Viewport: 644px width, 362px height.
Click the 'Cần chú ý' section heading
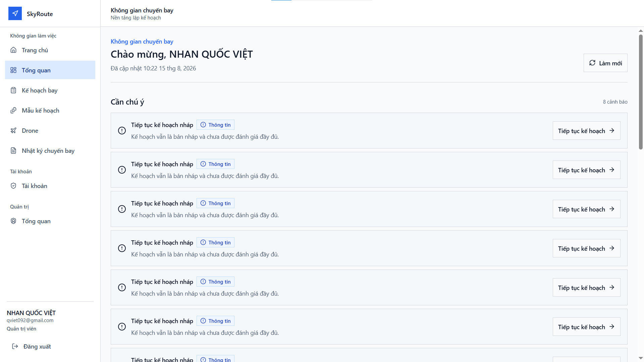pos(127,102)
